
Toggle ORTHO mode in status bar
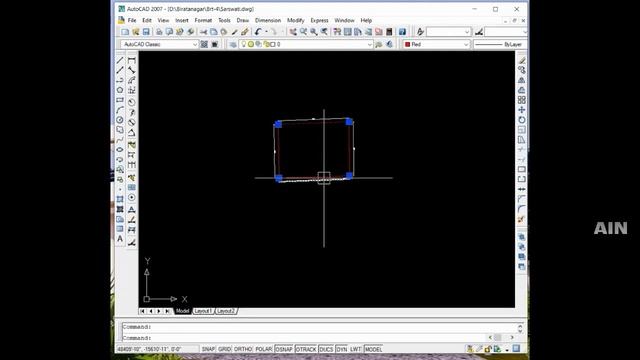[x=243, y=349]
